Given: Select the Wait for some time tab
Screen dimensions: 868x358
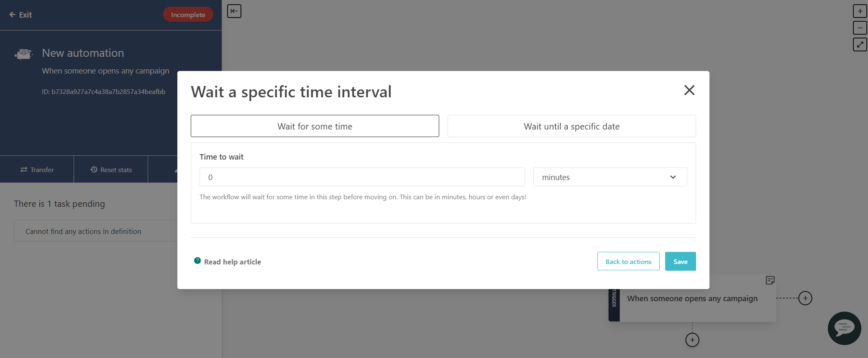Looking at the screenshot, I should click(315, 126).
